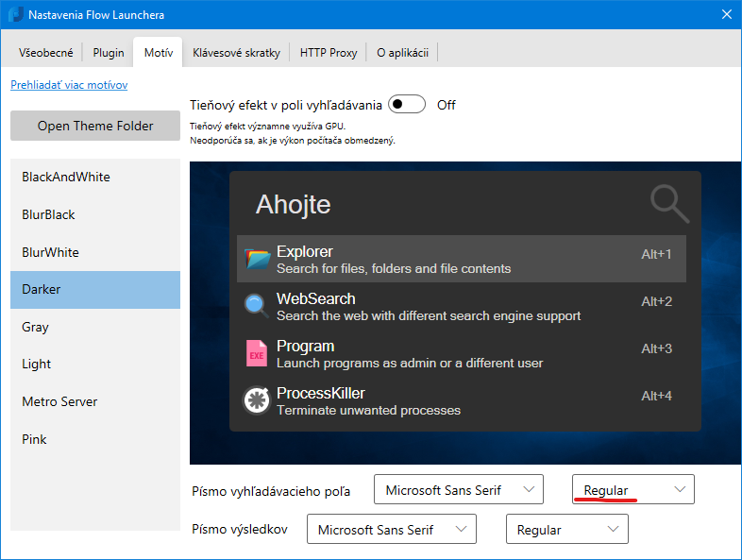Screen dimensions: 742x560
Task: Open the O aplikácii tab
Action: point(403,53)
